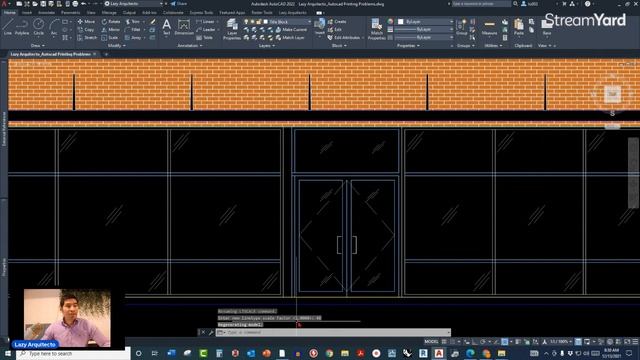Select the Measure utility
Image resolution: width=640 pixels, height=360 pixels.
coord(489,27)
